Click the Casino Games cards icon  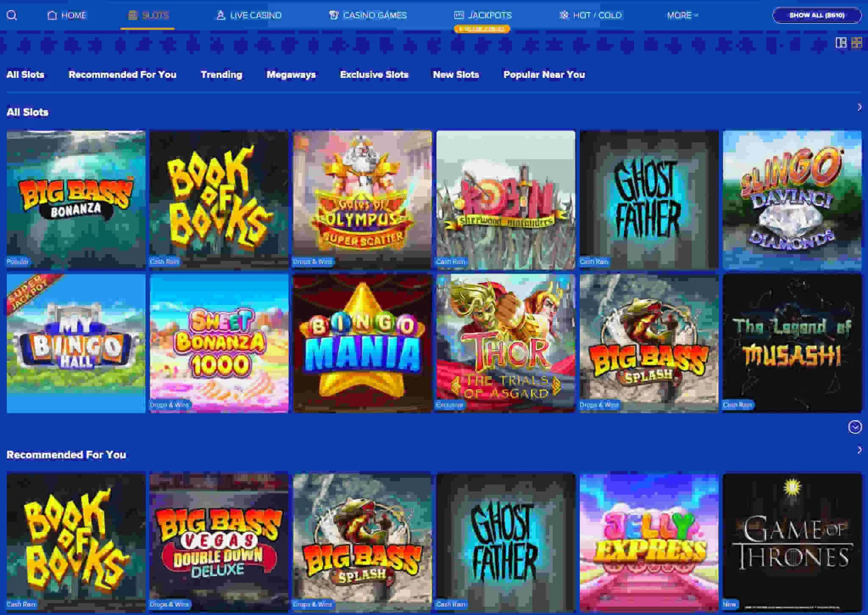coord(334,15)
